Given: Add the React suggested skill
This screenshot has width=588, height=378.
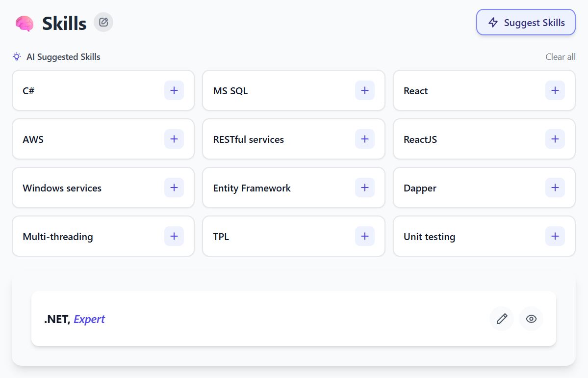Looking at the screenshot, I should pyautogui.click(x=555, y=90).
